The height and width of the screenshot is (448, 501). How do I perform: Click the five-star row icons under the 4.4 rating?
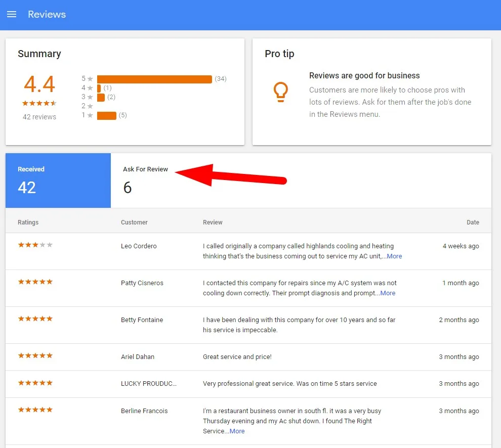[x=39, y=103]
